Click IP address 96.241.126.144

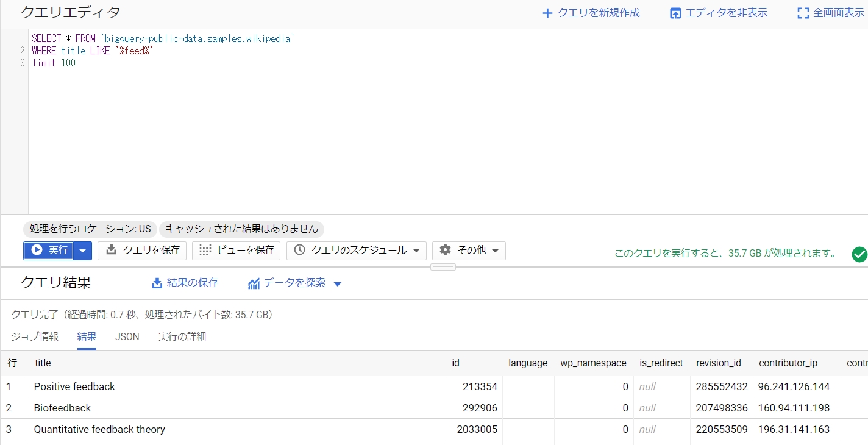[x=794, y=386]
